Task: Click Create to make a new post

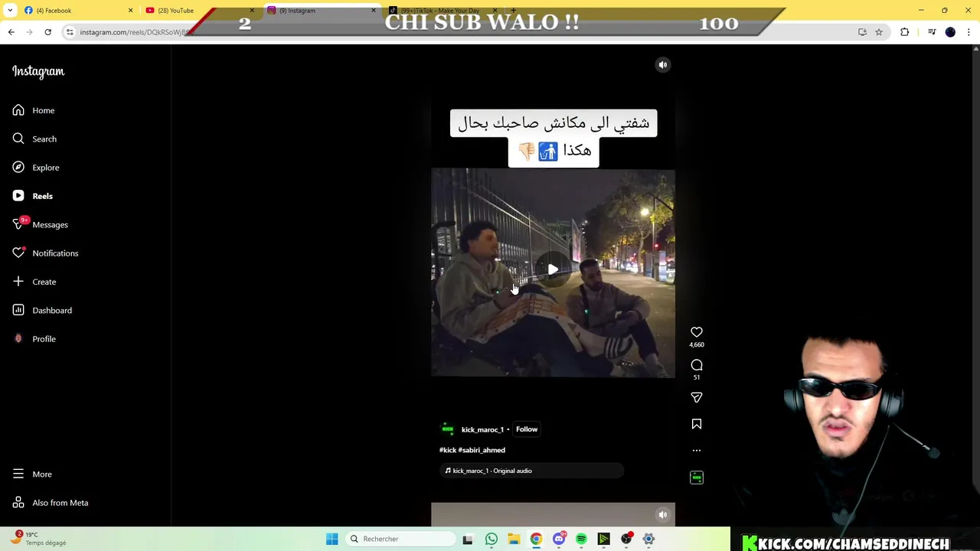Action: tap(34, 282)
